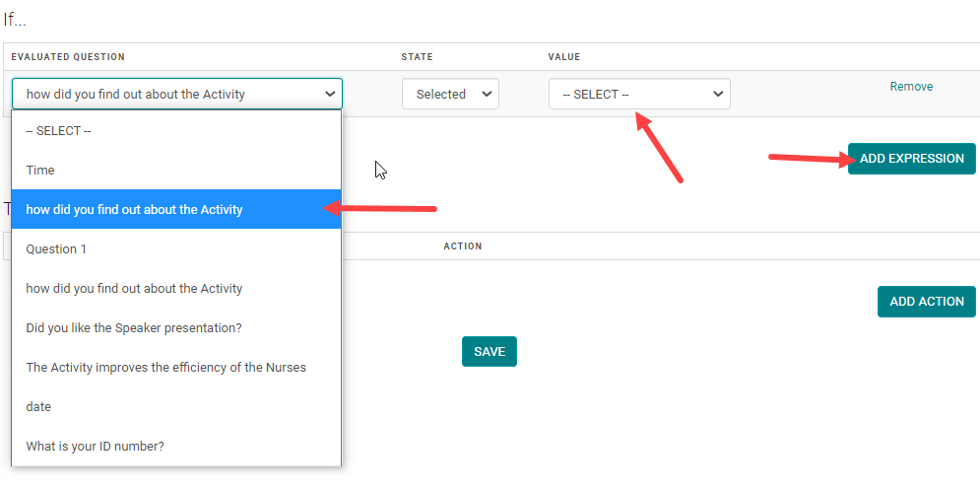Image resolution: width=980 pixels, height=490 pixels.
Task: Open the State 'Selected' combo box
Action: 449,95
